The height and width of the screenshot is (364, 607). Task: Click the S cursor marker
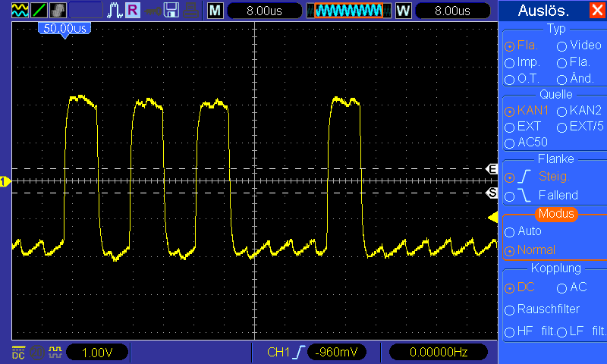[x=492, y=193]
